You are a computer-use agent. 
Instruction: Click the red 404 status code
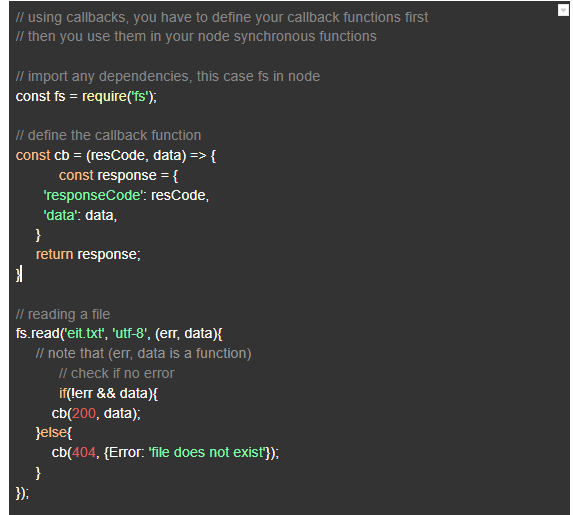click(84, 452)
